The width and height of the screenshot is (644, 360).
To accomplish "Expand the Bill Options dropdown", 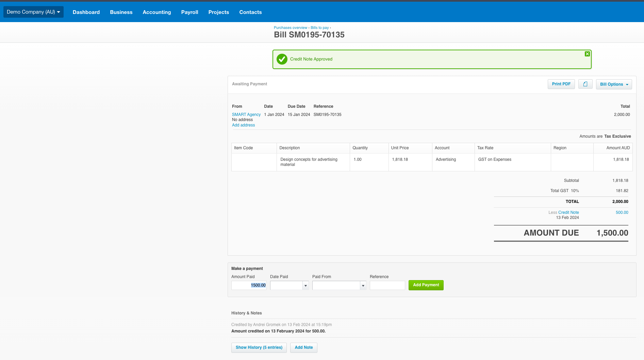I will [x=614, y=84].
